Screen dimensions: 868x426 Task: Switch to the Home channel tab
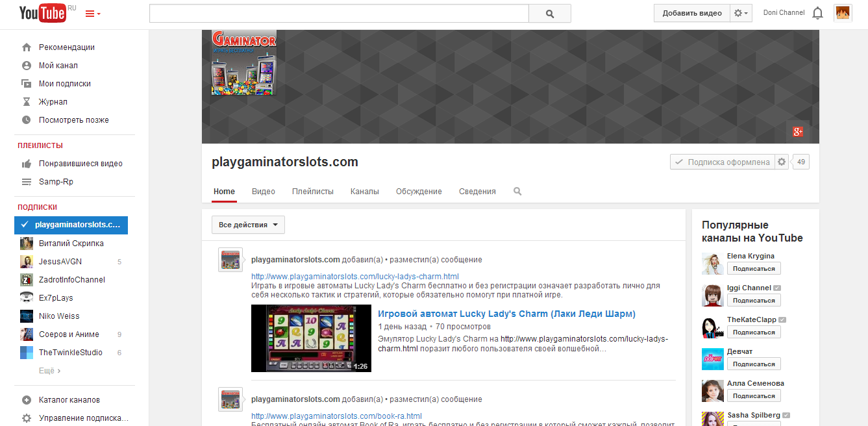coord(224,192)
